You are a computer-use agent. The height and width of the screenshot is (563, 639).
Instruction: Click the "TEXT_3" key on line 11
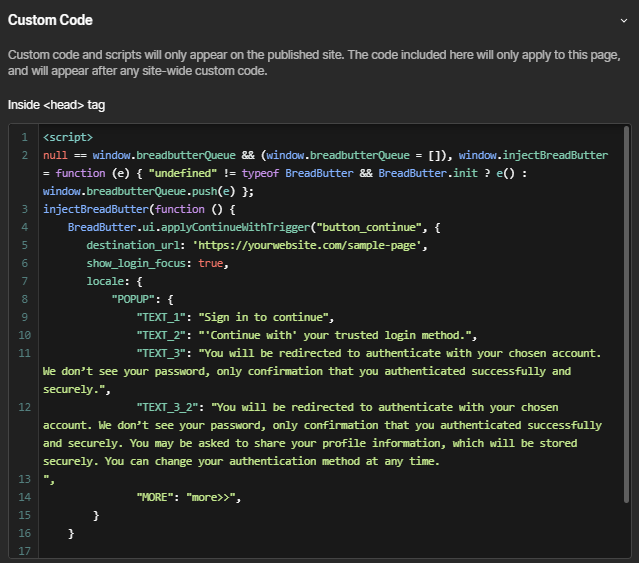click(x=161, y=353)
